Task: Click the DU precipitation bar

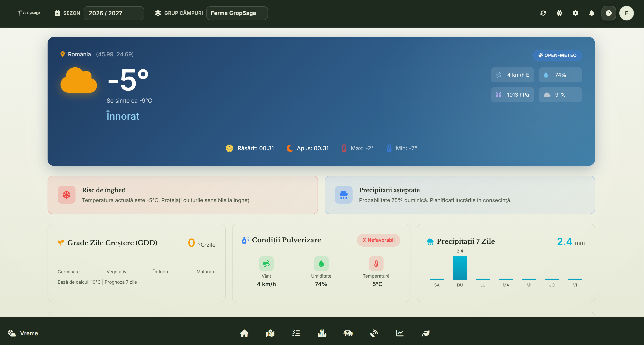Action: click(x=460, y=268)
